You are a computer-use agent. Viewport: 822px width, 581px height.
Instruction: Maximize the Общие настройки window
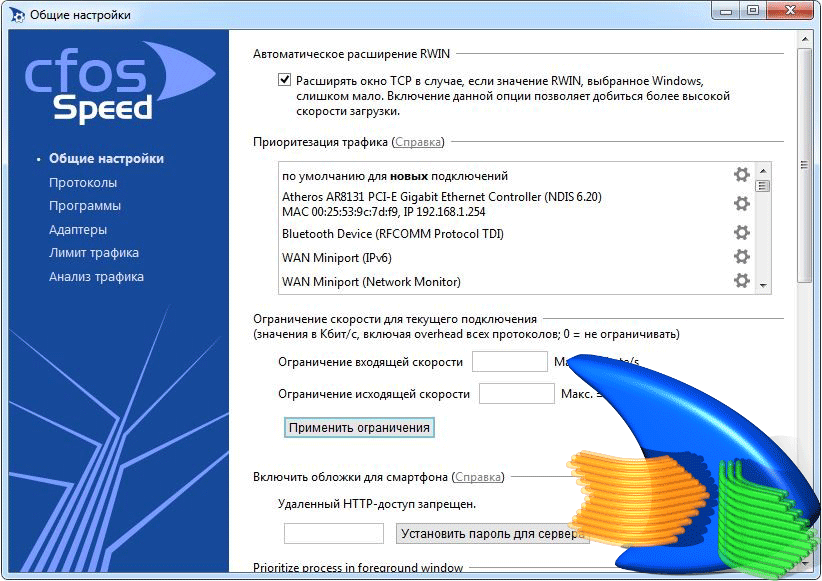pyautogui.click(x=753, y=10)
